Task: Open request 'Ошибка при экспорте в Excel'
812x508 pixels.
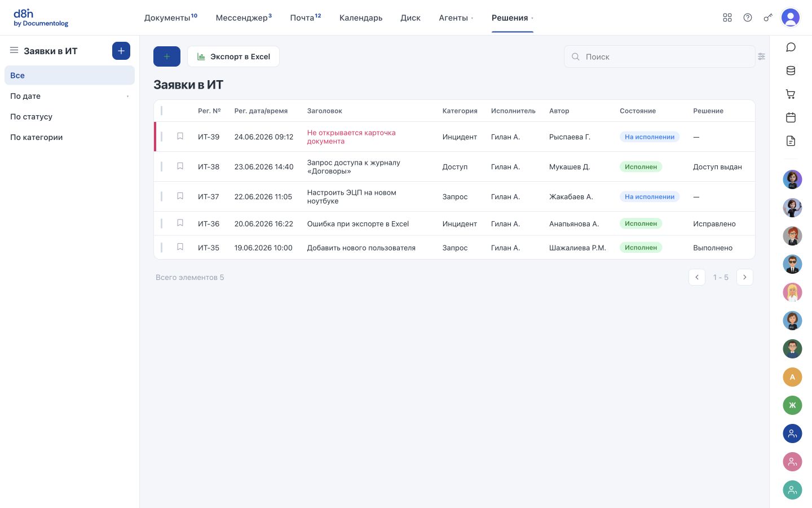Action: pos(358,224)
